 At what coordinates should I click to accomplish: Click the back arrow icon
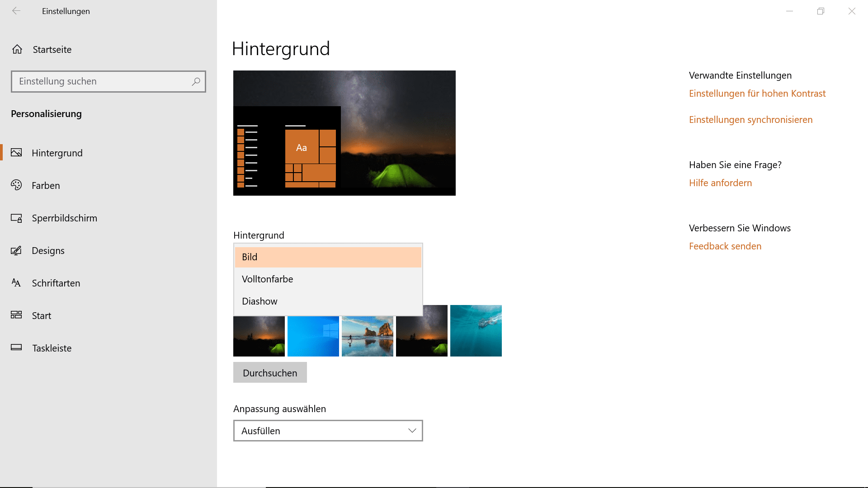(16, 11)
